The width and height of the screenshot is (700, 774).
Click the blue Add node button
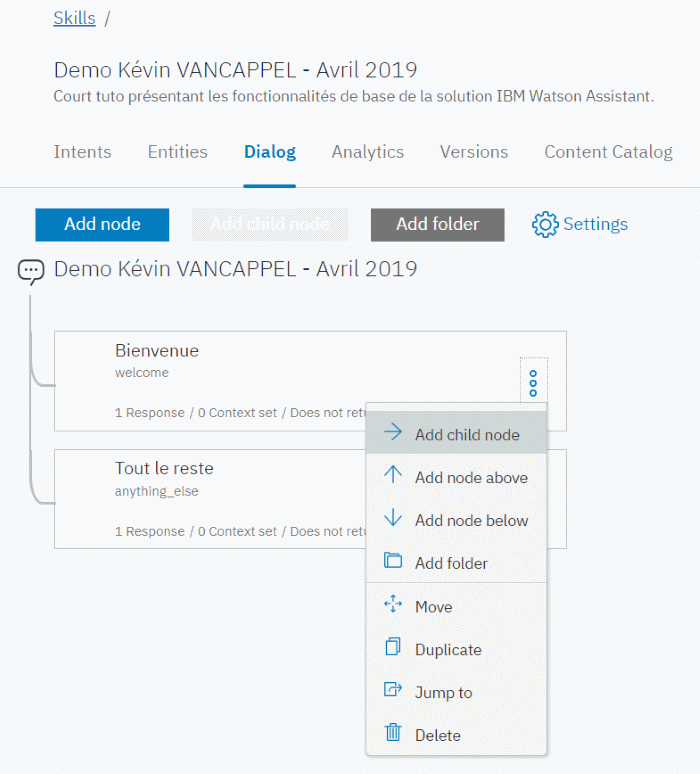pyautogui.click(x=102, y=225)
